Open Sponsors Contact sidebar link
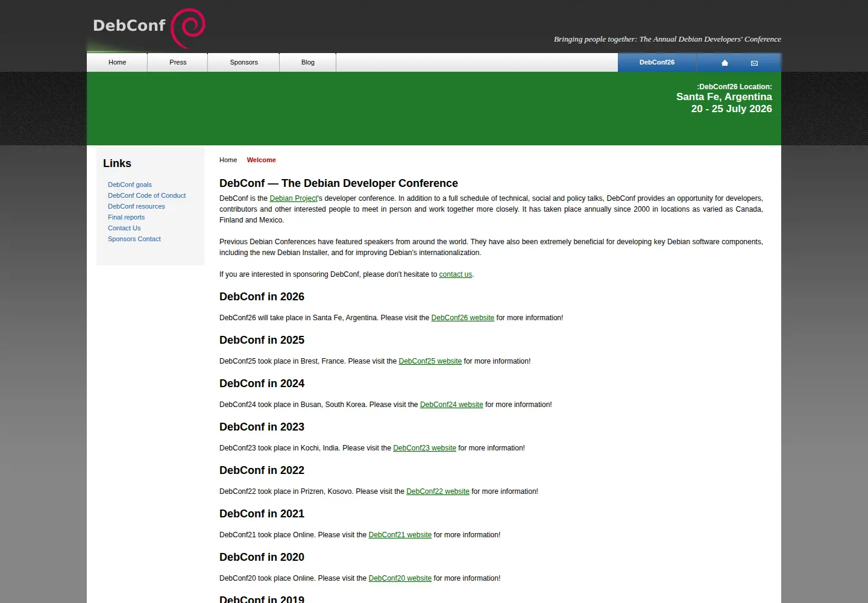Image resolution: width=868 pixels, height=603 pixels. [134, 239]
